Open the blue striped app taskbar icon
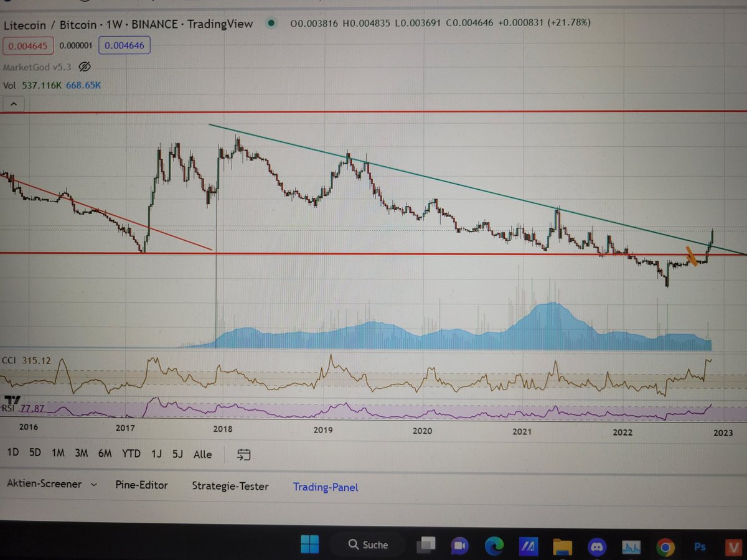 [x=529, y=546]
